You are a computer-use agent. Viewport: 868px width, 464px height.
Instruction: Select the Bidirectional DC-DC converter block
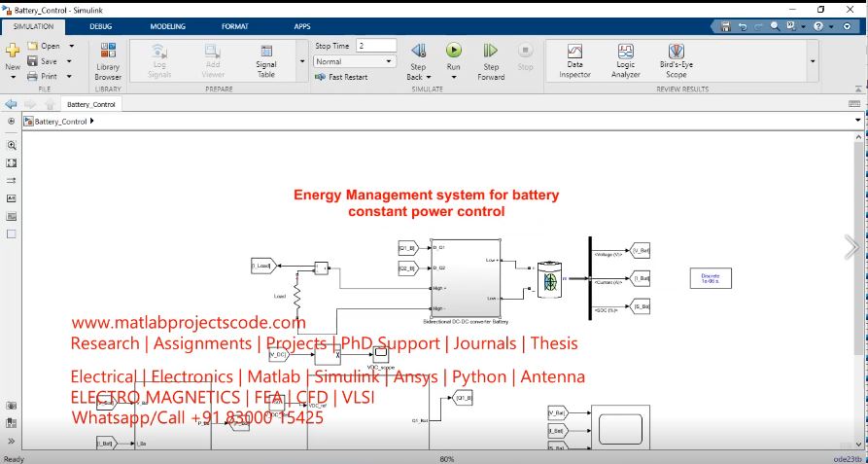coord(466,275)
